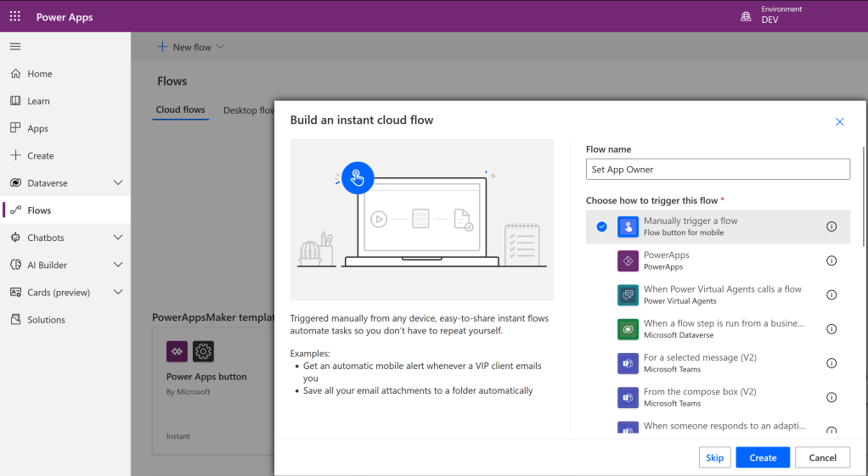Click Microsoft Teams selected message icon
The image size is (868, 476).
click(x=628, y=363)
